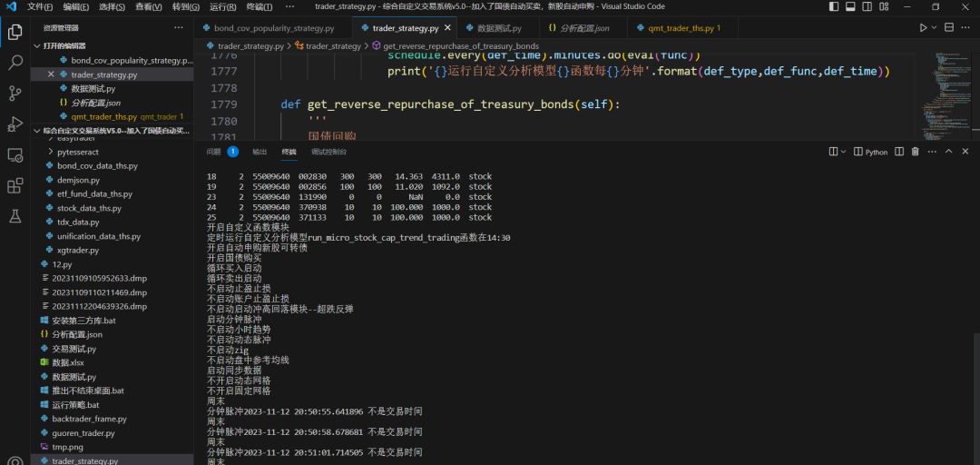Open the Extensions view

click(15, 185)
